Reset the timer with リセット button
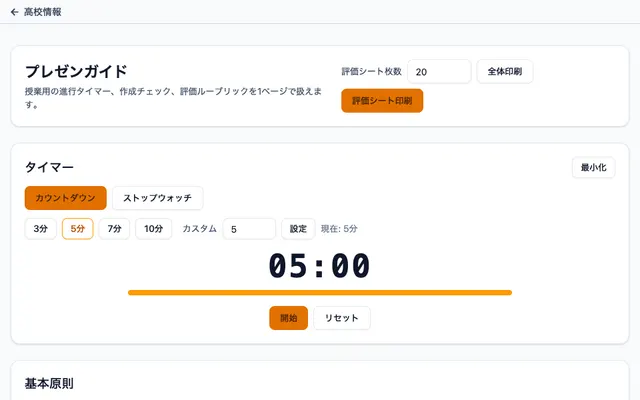The height and width of the screenshot is (400, 640). coord(342,318)
